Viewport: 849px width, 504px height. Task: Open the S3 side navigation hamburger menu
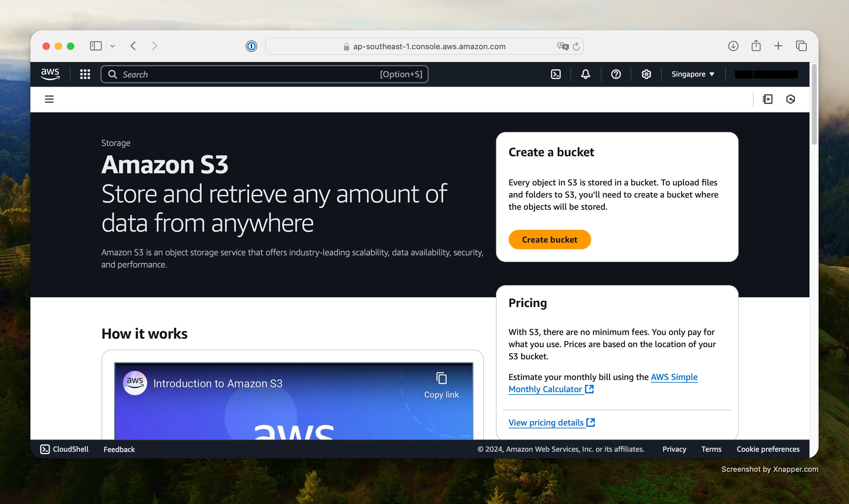pyautogui.click(x=49, y=99)
